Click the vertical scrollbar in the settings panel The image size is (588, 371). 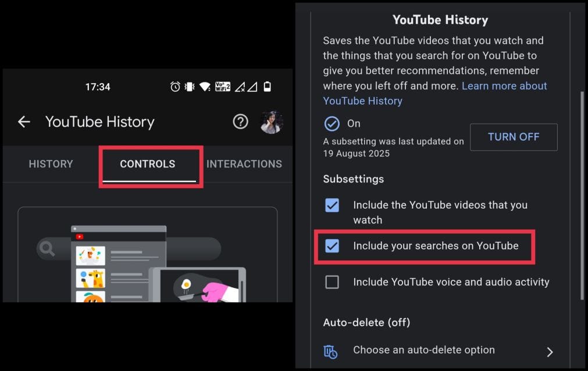[582, 192]
